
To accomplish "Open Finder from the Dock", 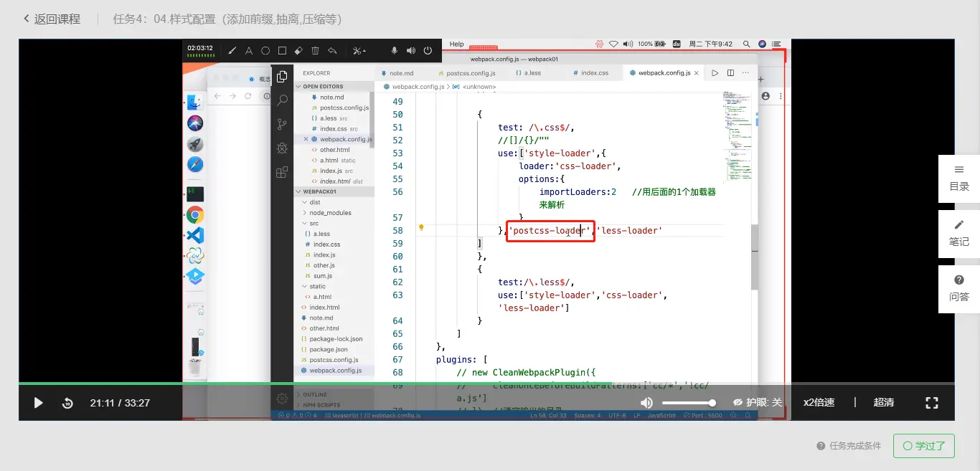I will click(195, 103).
